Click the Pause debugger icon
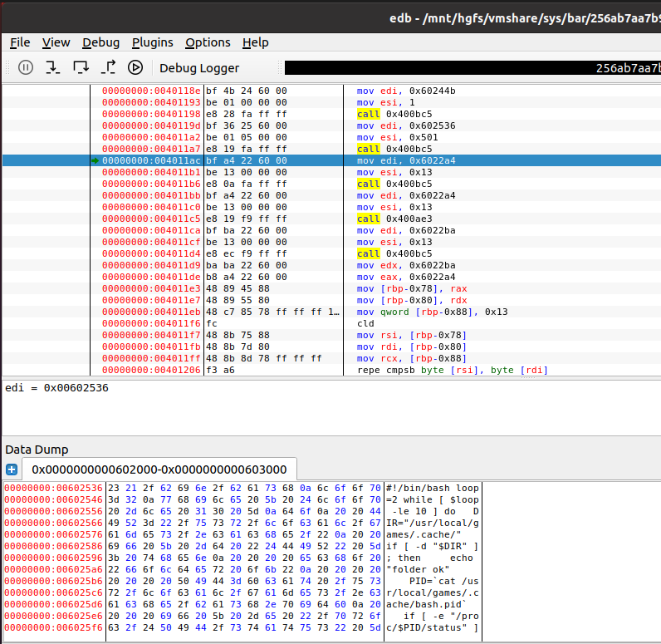Viewport: 661px width, 644px height. (x=26, y=67)
